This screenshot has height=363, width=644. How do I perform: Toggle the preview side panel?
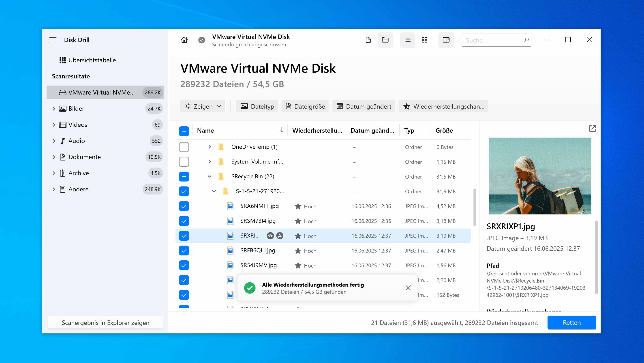click(446, 40)
